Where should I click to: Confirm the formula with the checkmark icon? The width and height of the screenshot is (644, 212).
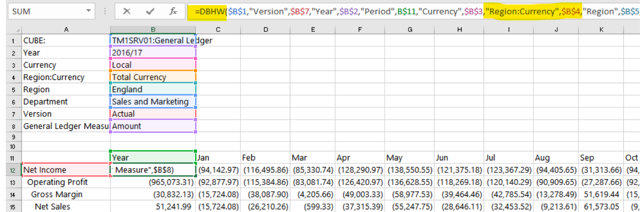click(150, 11)
